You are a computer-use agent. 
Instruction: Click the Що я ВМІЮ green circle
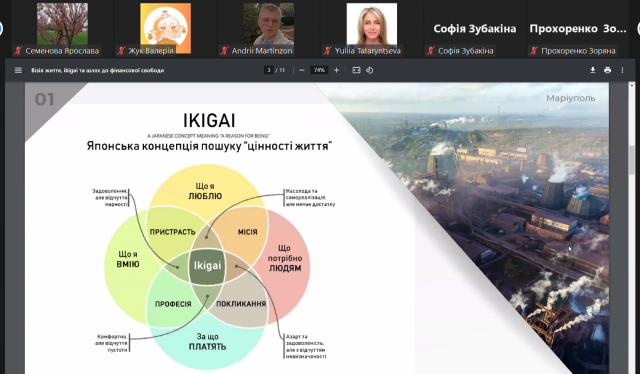click(x=128, y=259)
